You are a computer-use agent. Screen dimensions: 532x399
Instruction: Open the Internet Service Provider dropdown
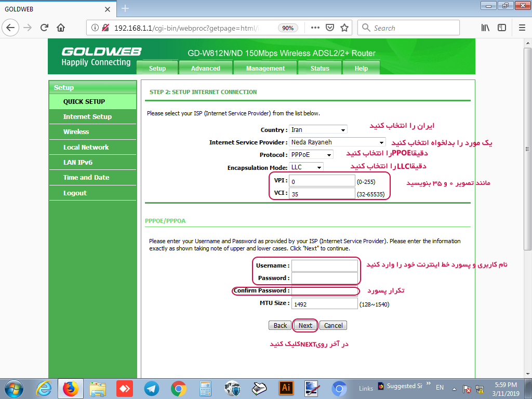(x=337, y=142)
